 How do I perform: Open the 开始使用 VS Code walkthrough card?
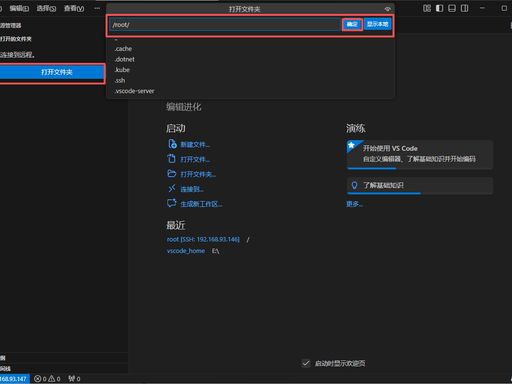click(x=420, y=154)
